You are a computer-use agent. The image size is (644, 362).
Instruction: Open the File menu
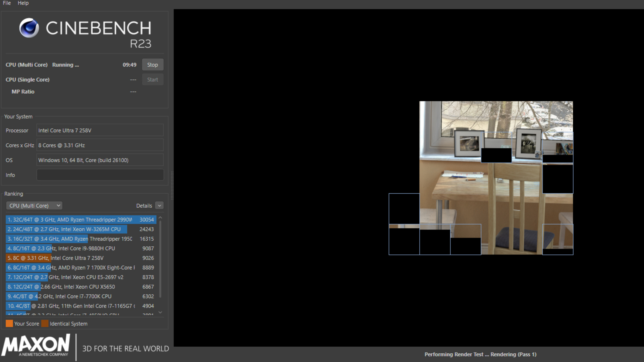pos(7,3)
